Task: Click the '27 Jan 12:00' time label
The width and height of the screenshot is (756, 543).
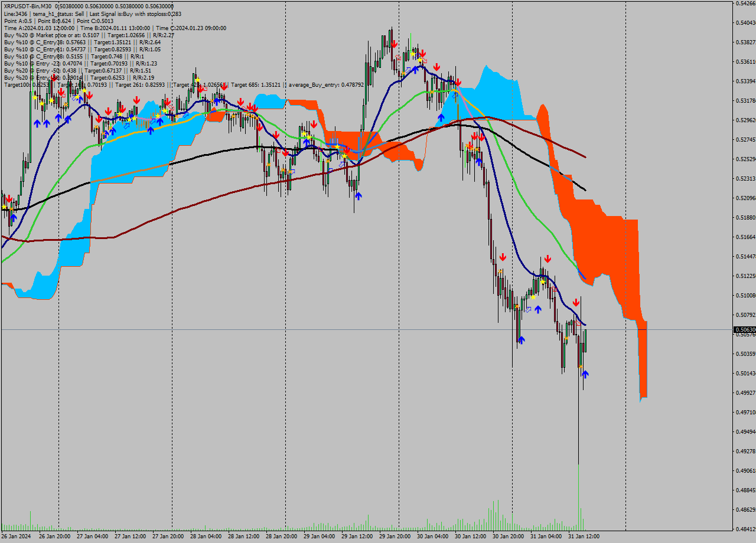Action: click(130, 536)
